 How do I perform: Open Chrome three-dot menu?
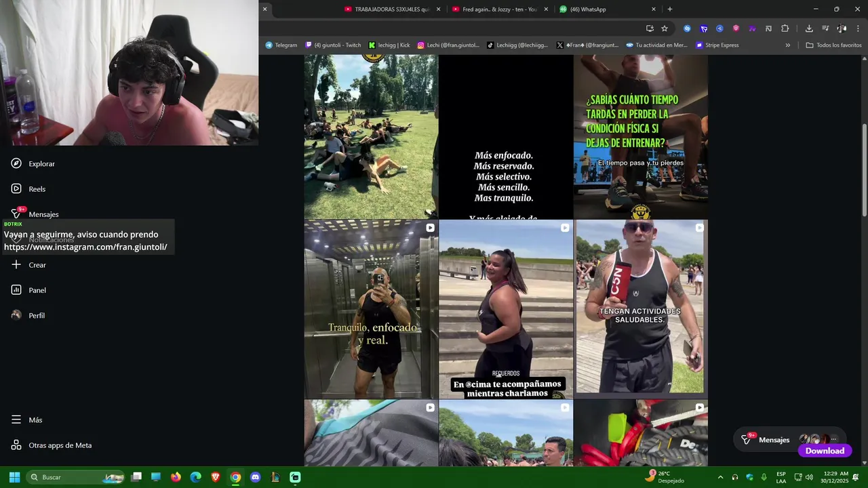pos(859,28)
